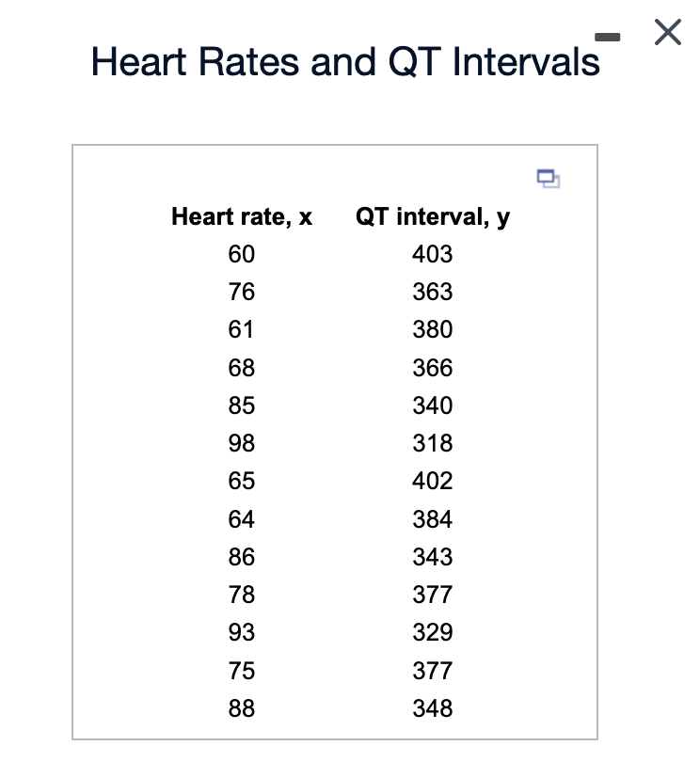Select the QT interval 318
700x762 pixels.
click(432, 443)
